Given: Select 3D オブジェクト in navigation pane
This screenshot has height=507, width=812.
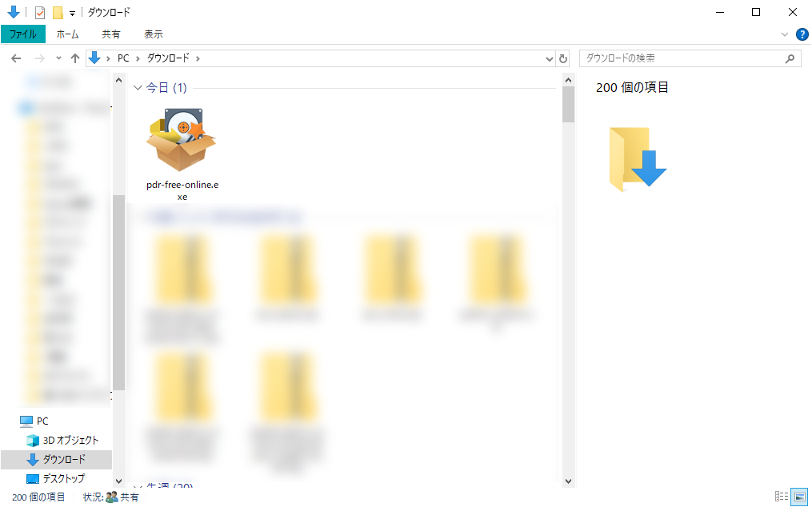Looking at the screenshot, I should point(62,440).
